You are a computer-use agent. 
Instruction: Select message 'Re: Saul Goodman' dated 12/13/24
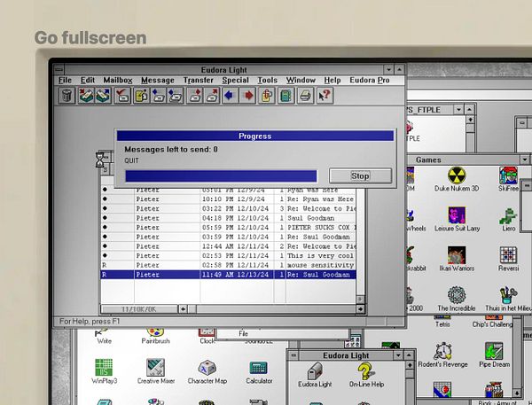[x=228, y=275]
